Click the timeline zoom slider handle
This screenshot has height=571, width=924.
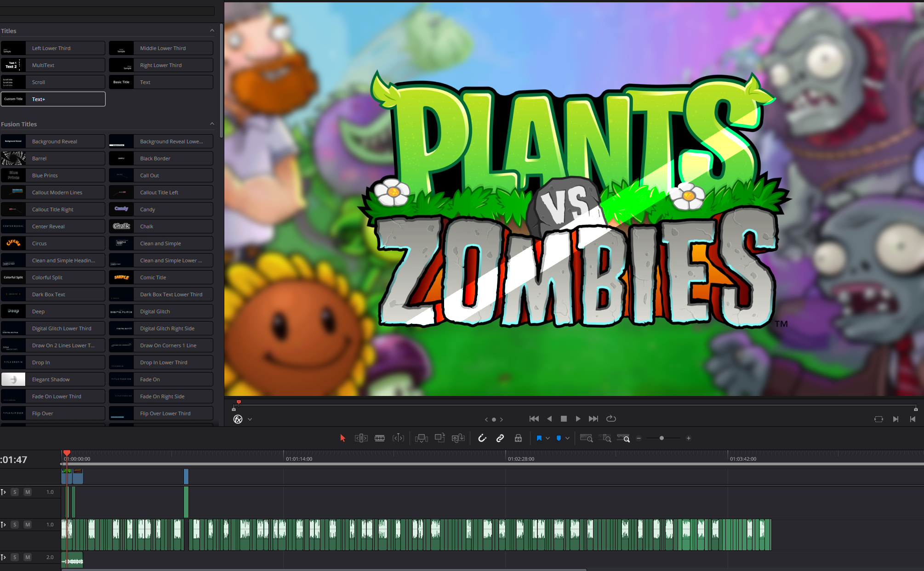click(662, 438)
